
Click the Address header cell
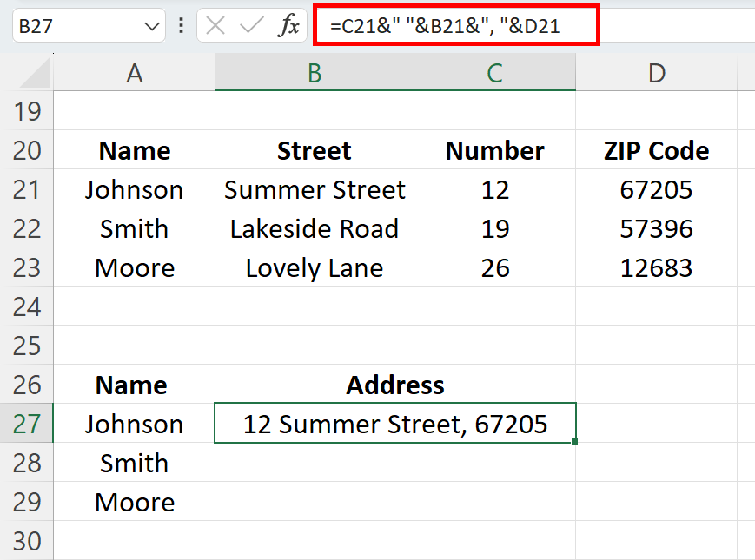[395, 384]
